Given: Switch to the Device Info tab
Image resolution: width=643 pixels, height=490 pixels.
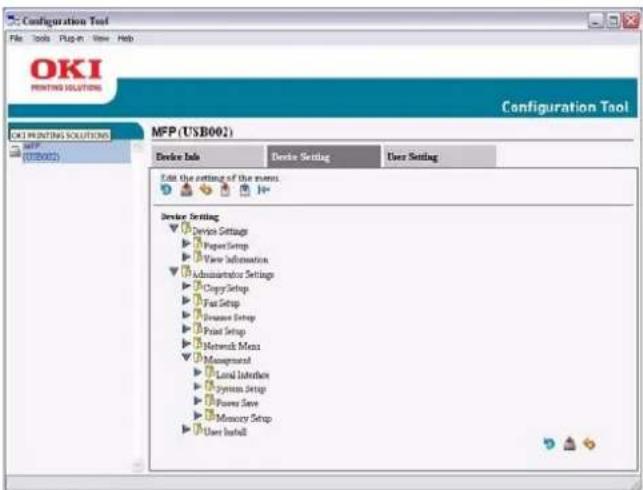Looking at the screenshot, I should [x=208, y=157].
